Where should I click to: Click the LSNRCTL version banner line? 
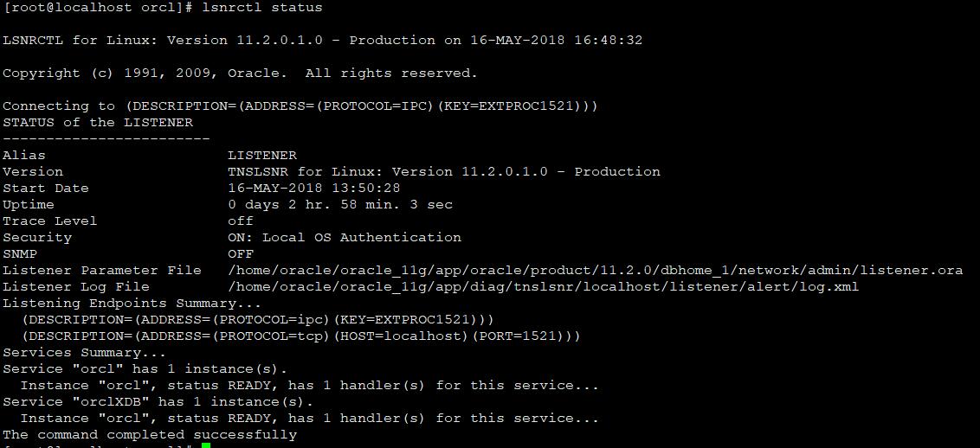coord(322,41)
